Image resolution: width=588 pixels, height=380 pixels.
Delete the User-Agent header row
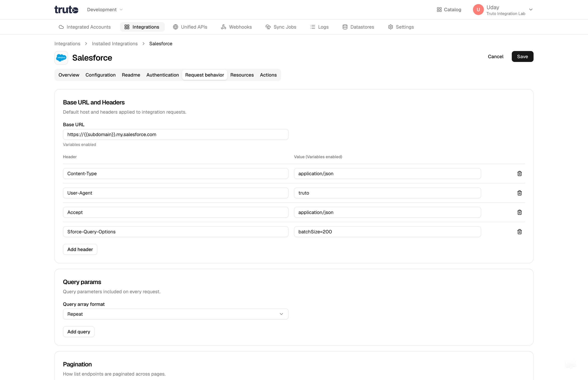click(x=519, y=193)
